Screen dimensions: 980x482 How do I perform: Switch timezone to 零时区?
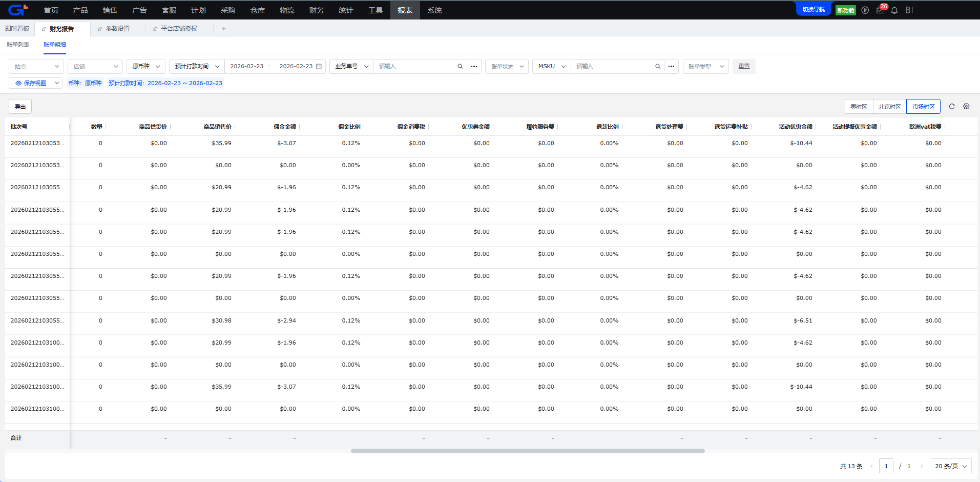pyautogui.click(x=859, y=107)
